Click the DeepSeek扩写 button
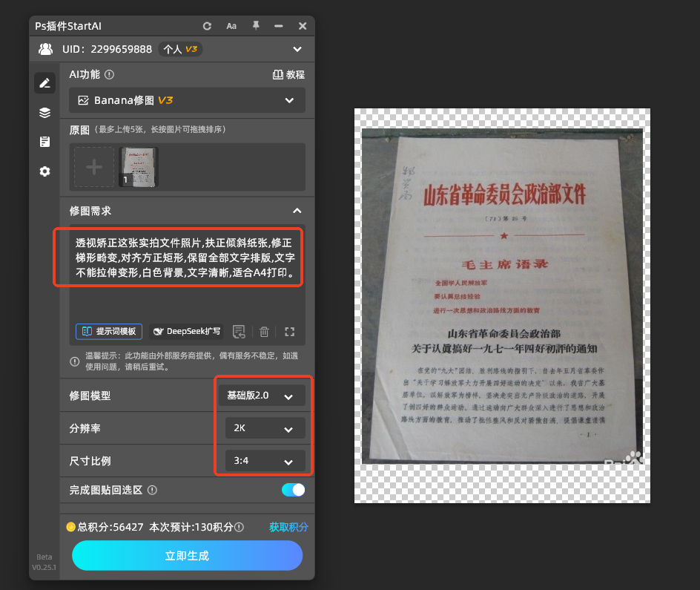This screenshot has height=590, width=700. coord(187,332)
